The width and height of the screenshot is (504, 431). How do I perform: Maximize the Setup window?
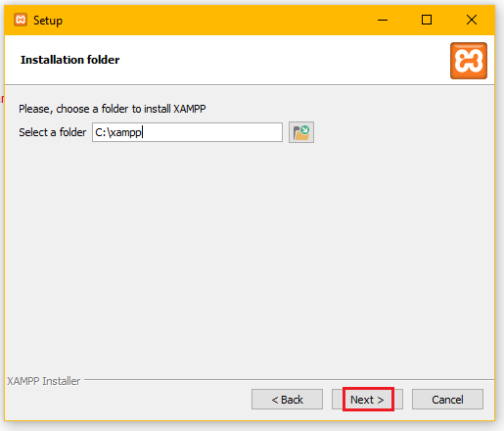coord(427,20)
